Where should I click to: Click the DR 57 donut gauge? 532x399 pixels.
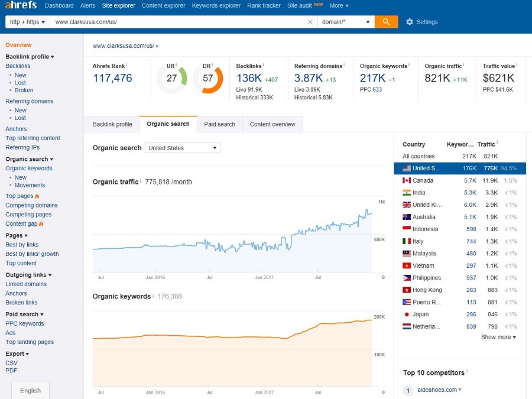coord(208,79)
